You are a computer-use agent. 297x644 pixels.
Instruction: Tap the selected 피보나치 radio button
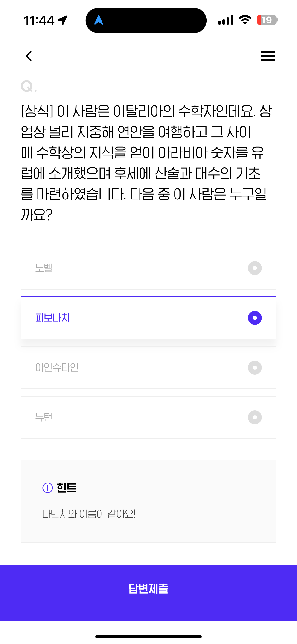coord(255,318)
